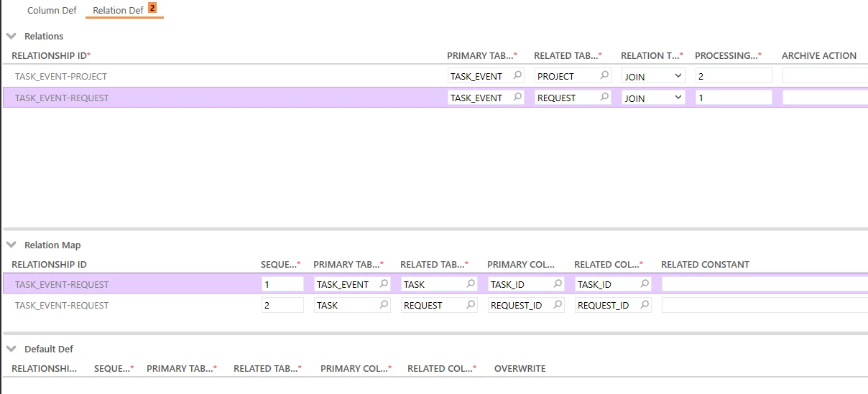
Task: Click lookup icon for TASK_ID related column
Action: click(x=645, y=284)
